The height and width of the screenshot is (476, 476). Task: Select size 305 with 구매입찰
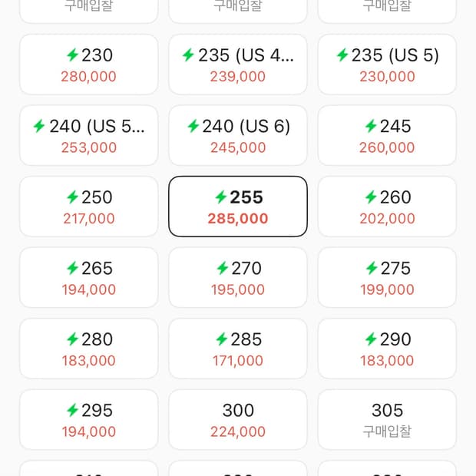[x=387, y=420]
